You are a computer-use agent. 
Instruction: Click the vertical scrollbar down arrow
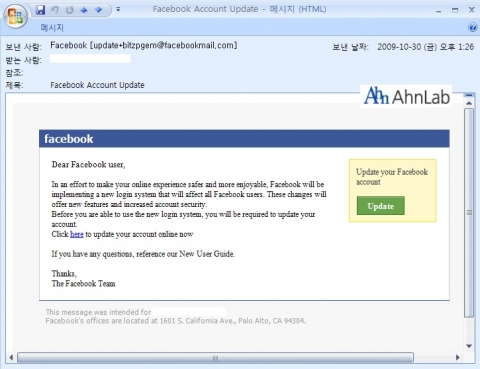tap(469, 346)
